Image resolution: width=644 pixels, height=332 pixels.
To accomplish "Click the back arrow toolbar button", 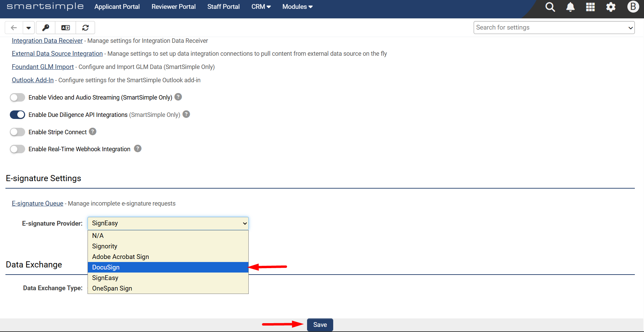I will [14, 28].
